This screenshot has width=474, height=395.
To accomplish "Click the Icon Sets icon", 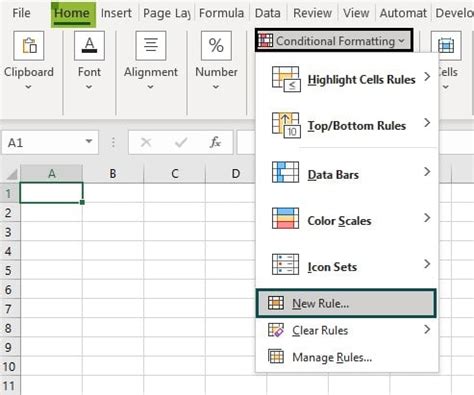I will (x=285, y=264).
